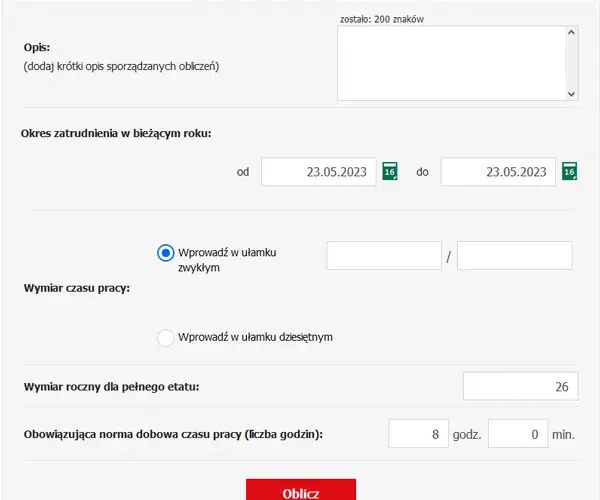Click the 'Opis:' label

click(x=37, y=47)
